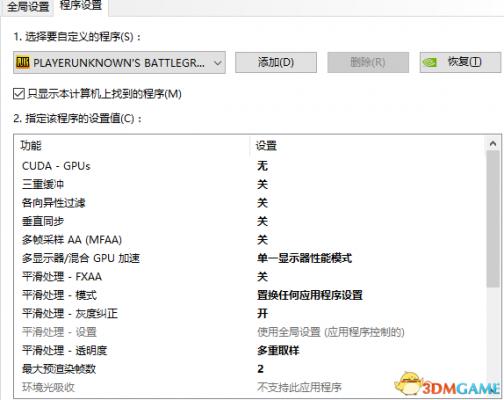Select the CUDA - GPUs row

[250, 166]
